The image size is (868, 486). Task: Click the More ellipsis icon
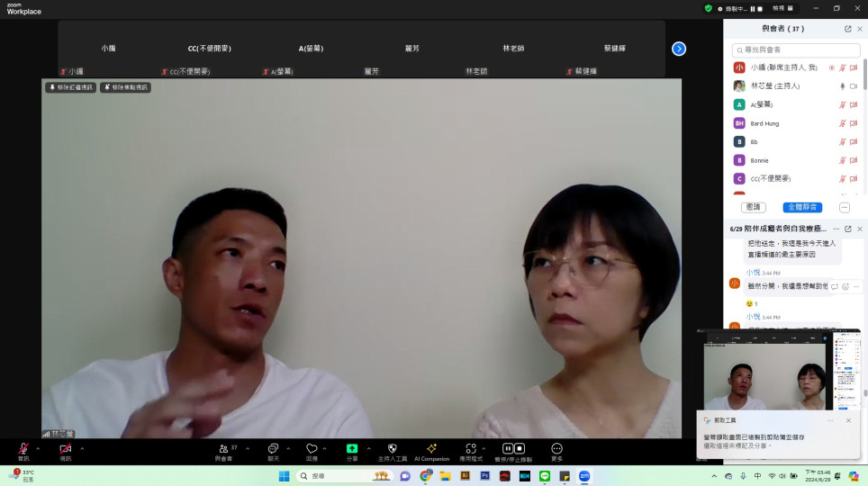pyautogui.click(x=556, y=448)
